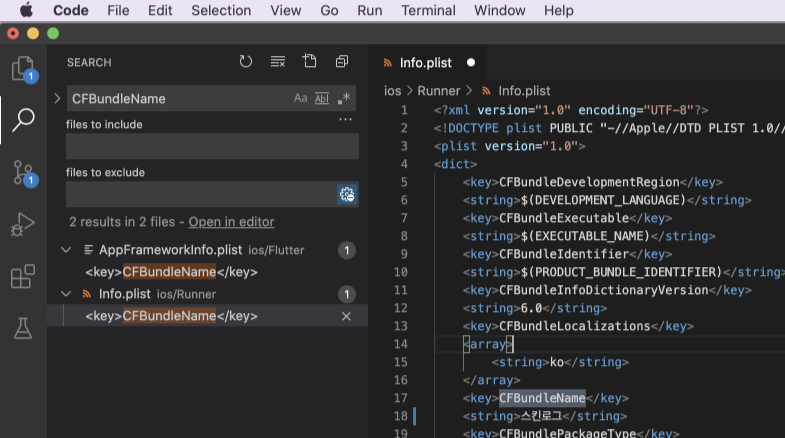Refresh the search results
This screenshot has height=438, width=785.
(245, 62)
